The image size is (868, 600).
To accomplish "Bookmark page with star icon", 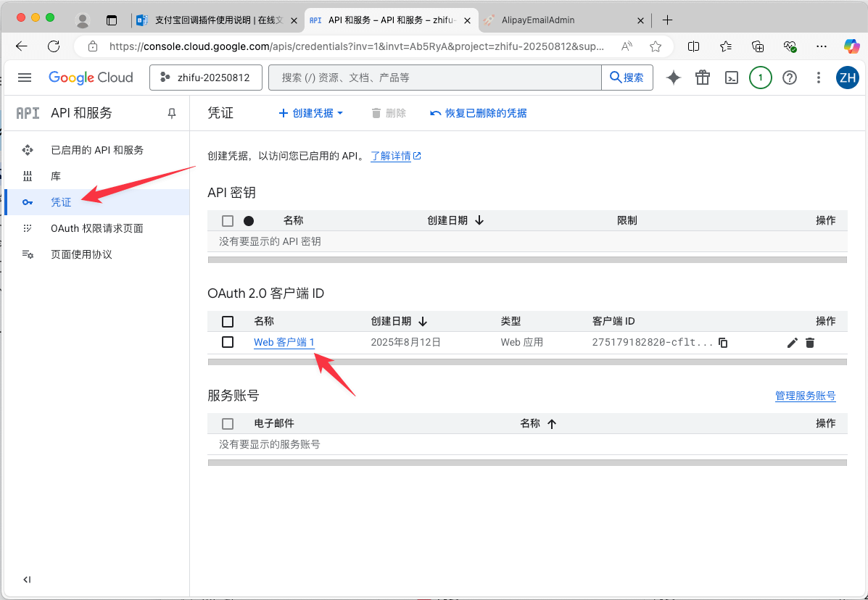I will 656,46.
